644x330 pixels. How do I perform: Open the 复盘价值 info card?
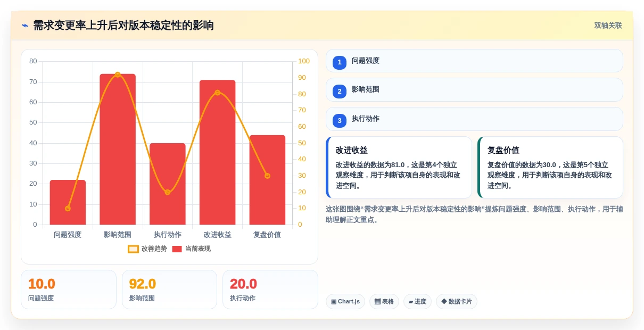[550, 167]
